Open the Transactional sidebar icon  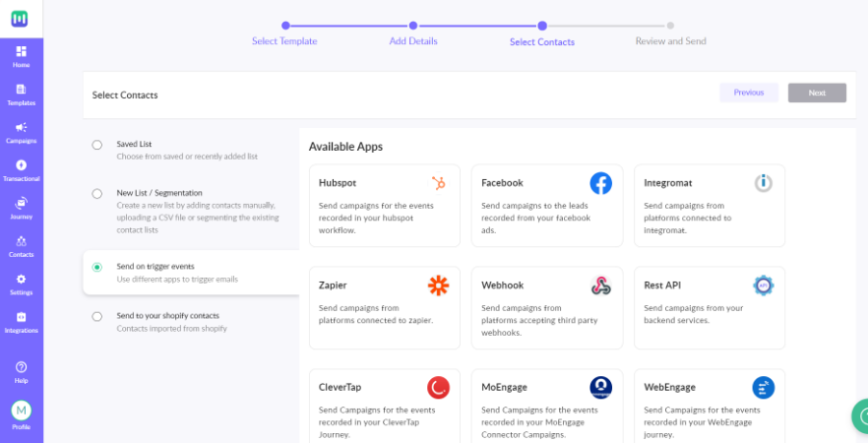(21, 165)
